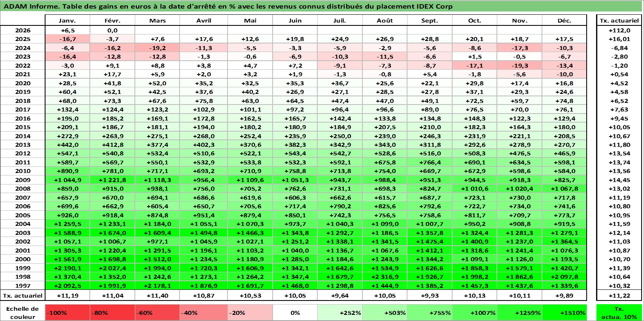This screenshot has height=321, width=644.
Task: Click the 'Tx. actuariel' right column header
Action: point(619,20)
